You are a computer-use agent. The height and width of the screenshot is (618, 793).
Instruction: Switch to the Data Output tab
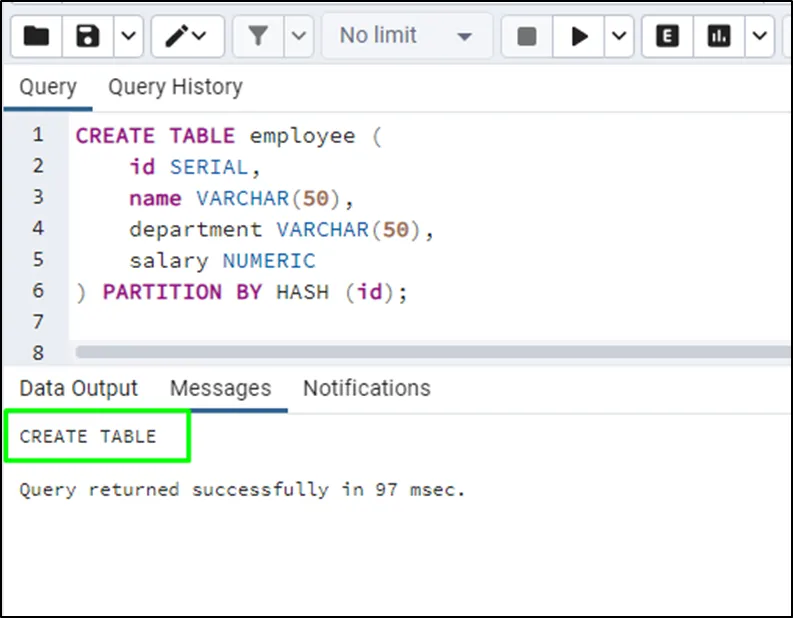pyautogui.click(x=78, y=388)
